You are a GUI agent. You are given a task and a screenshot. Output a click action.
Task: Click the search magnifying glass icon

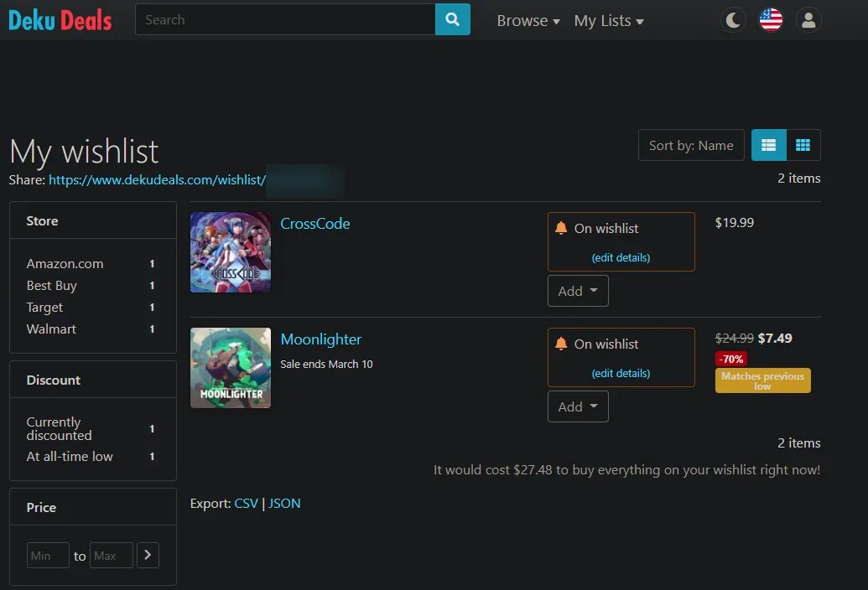click(453, 18)
